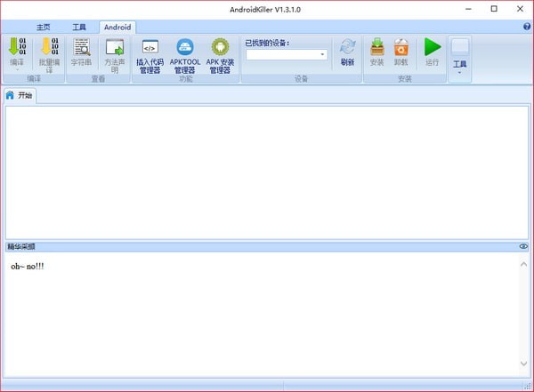Launch the APKTOOL 管理器
Image resolution: width=534 pixels, height=392 pixels.
184,48
